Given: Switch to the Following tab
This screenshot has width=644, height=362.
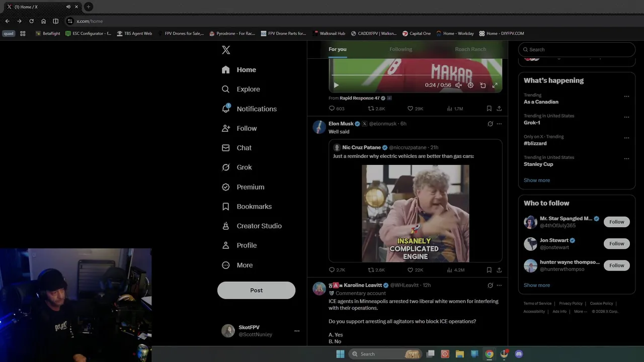Looking at the screenshot, I should (400, 49).
